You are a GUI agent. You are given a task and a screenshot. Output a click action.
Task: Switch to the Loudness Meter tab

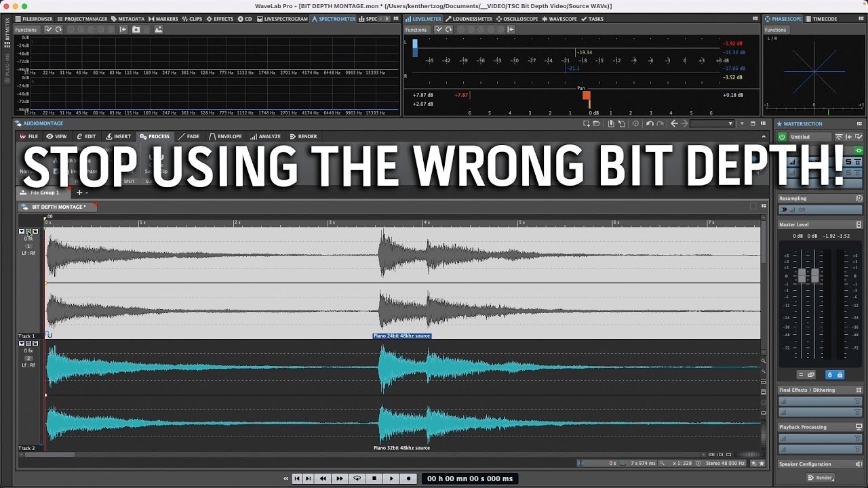469,19
